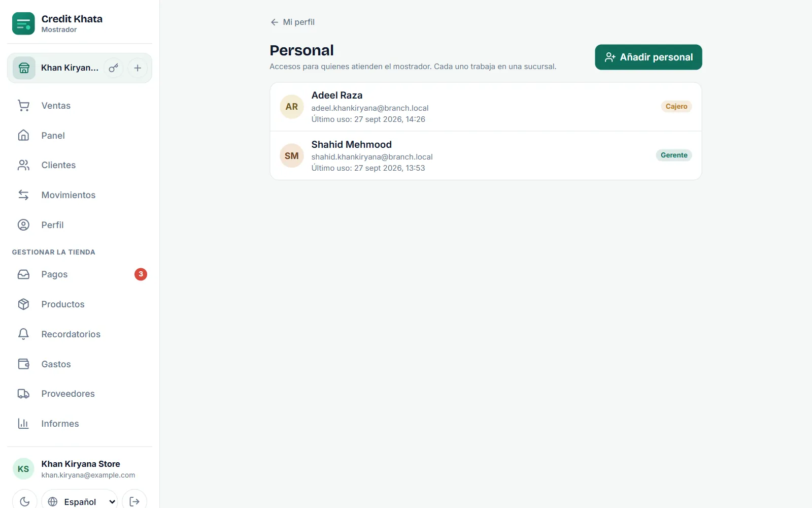
Task: Click the SM avatar
Action: coord(292,155)
